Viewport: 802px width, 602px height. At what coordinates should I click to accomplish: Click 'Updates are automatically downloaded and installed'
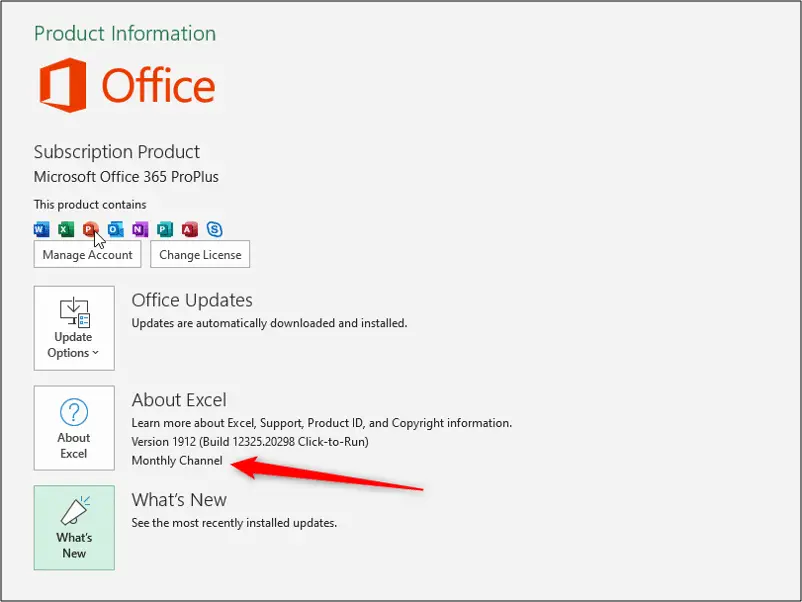pos(269,323)
